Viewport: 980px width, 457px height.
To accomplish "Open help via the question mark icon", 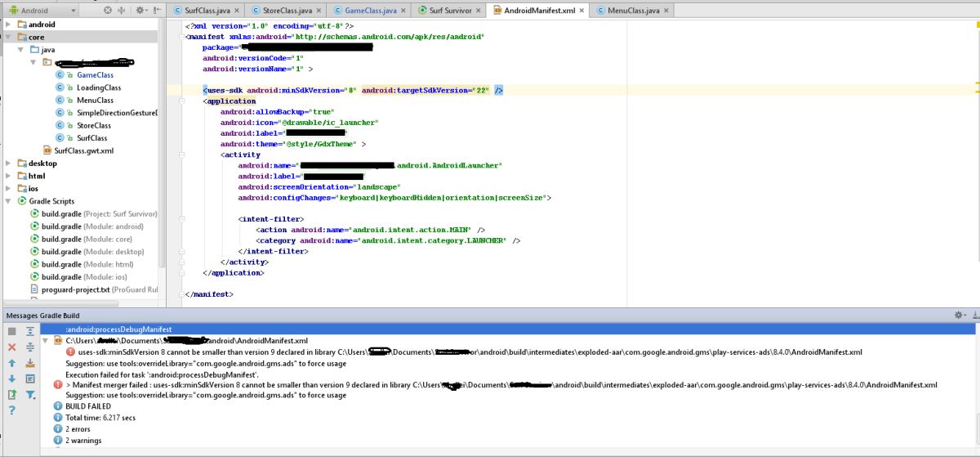I will [x=11, y=410].
